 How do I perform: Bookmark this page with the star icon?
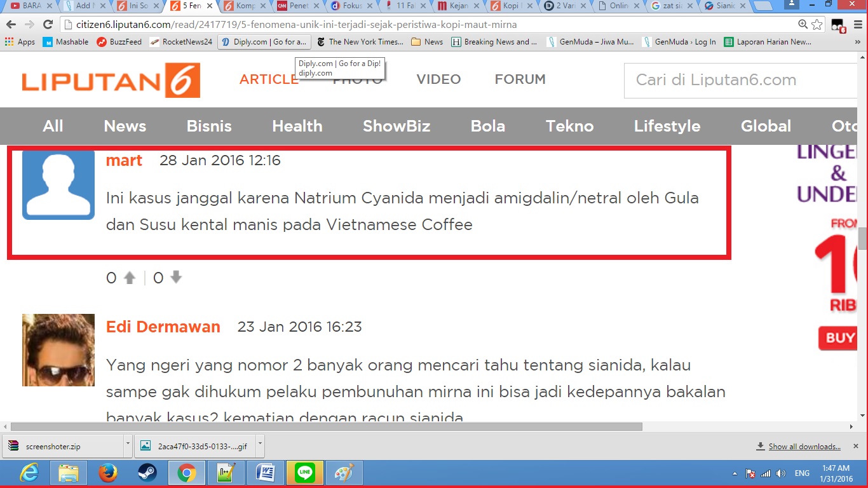point(817,25)
